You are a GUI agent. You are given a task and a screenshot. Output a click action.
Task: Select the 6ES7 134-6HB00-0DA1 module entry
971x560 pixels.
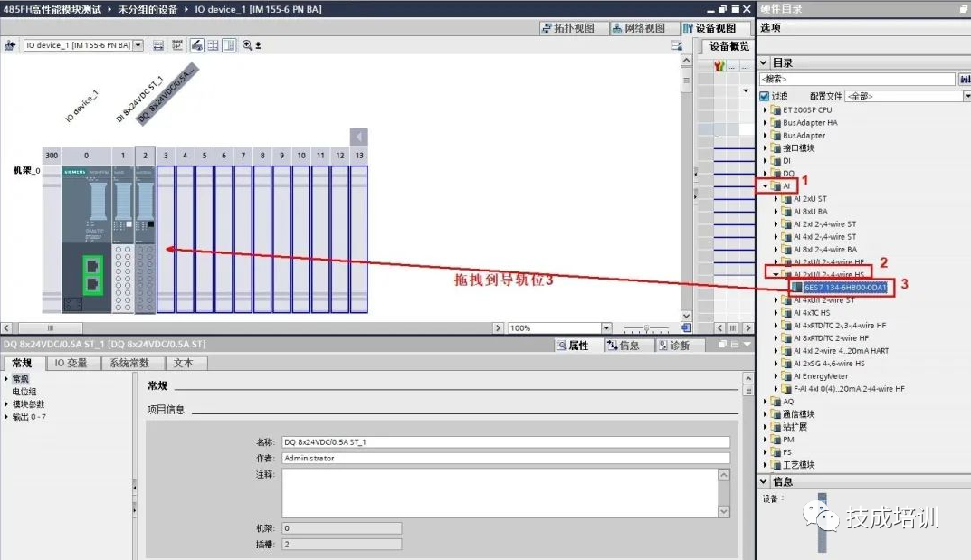(845, 287)
